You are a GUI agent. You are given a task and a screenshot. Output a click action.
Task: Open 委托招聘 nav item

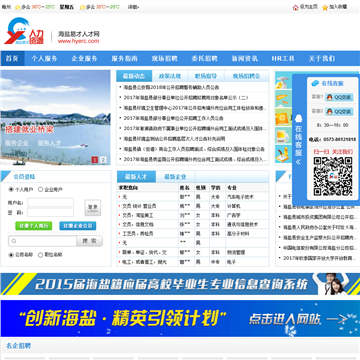(x=204, y=58)
